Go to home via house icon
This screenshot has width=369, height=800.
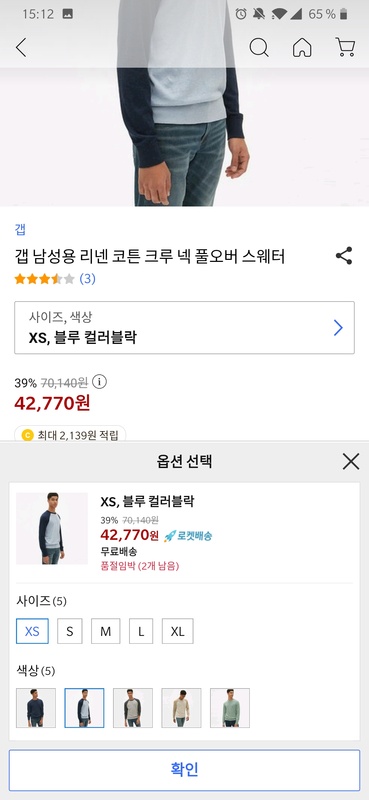(302, 47)
